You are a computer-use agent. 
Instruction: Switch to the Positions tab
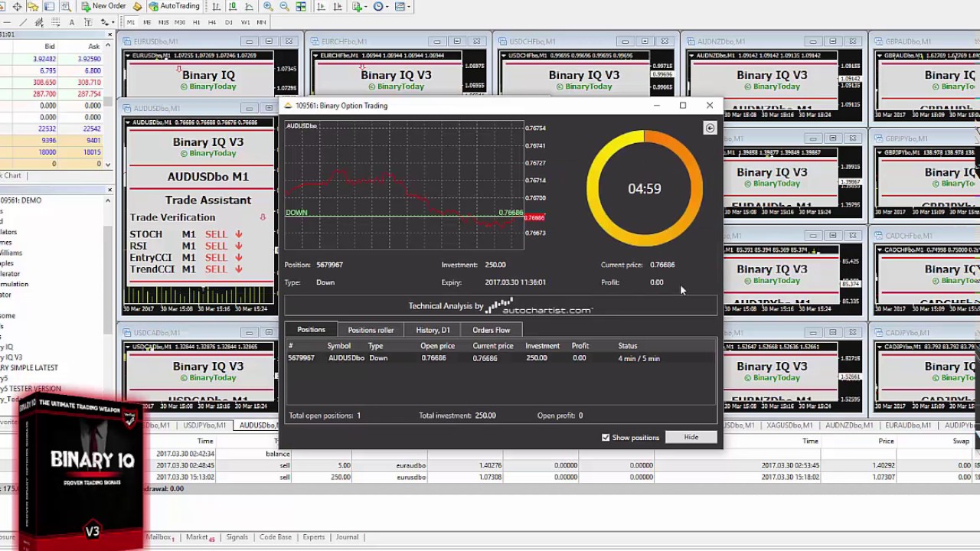pyautogui.click(x=311, y=330)
